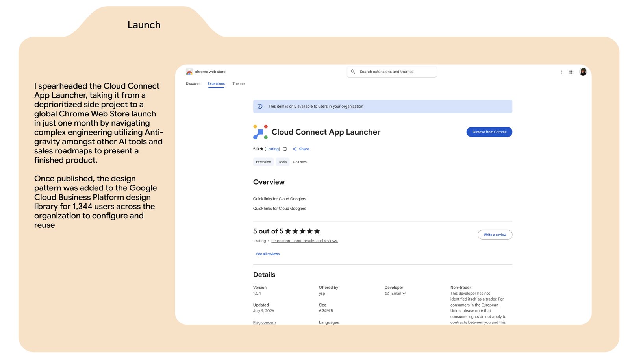Click the organization-only availability banner text
630x364 pixels.
point(316,106)
